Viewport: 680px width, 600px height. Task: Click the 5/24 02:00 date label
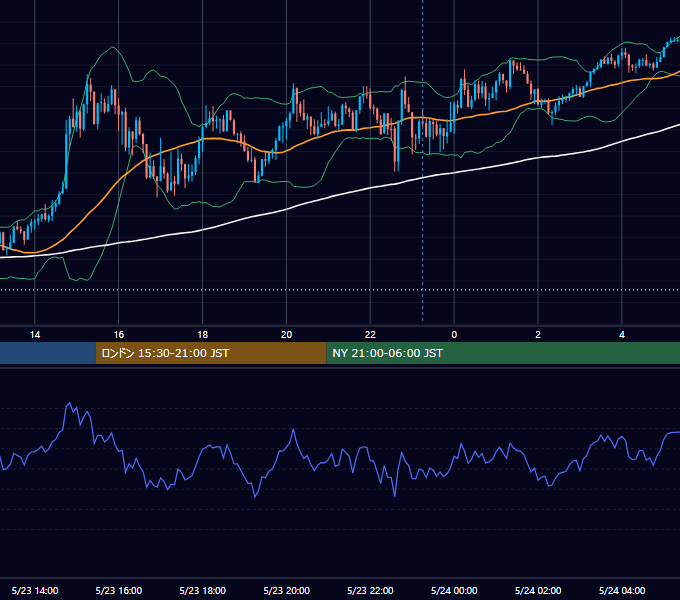(x=538, y=590)
